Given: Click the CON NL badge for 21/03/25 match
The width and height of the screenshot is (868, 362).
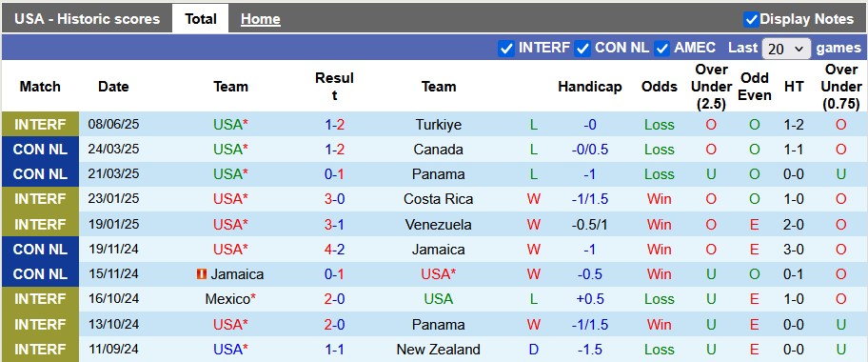Looking at the screenshot, I should [40, 174].
